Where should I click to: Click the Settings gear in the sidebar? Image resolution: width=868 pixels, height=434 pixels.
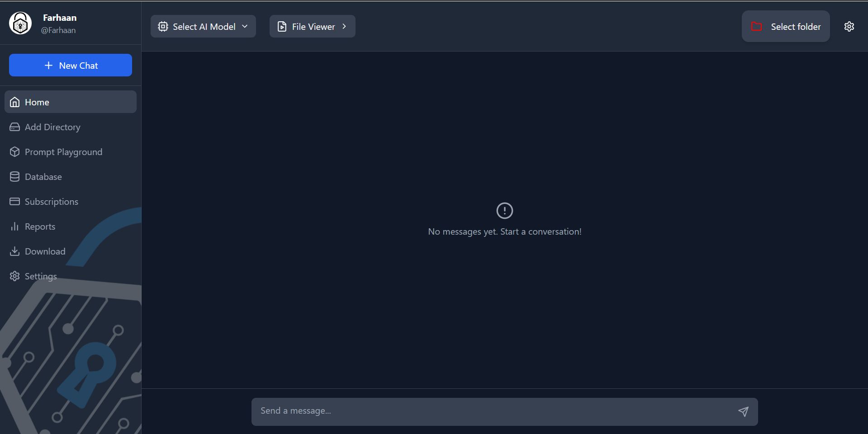(15, 276)
